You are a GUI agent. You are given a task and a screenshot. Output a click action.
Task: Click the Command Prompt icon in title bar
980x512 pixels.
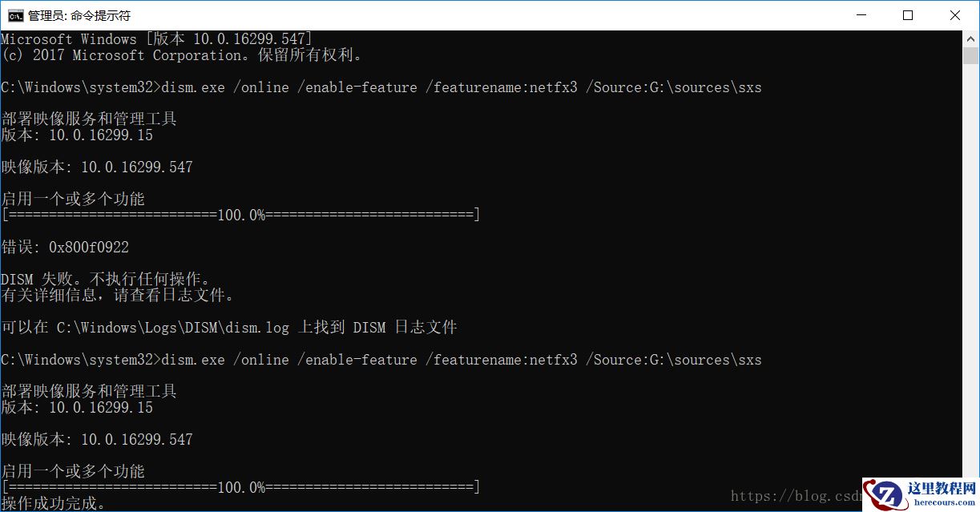tap(16, 15)
